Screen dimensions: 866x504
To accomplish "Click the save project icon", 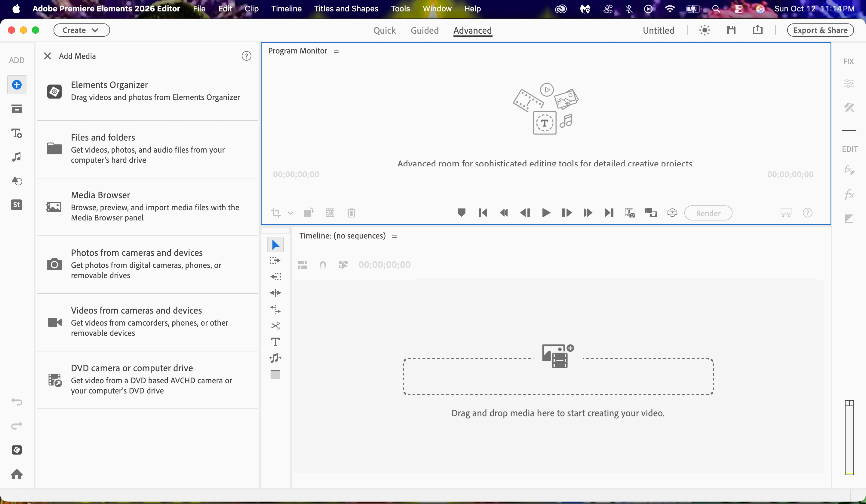I will click(731, 30).
